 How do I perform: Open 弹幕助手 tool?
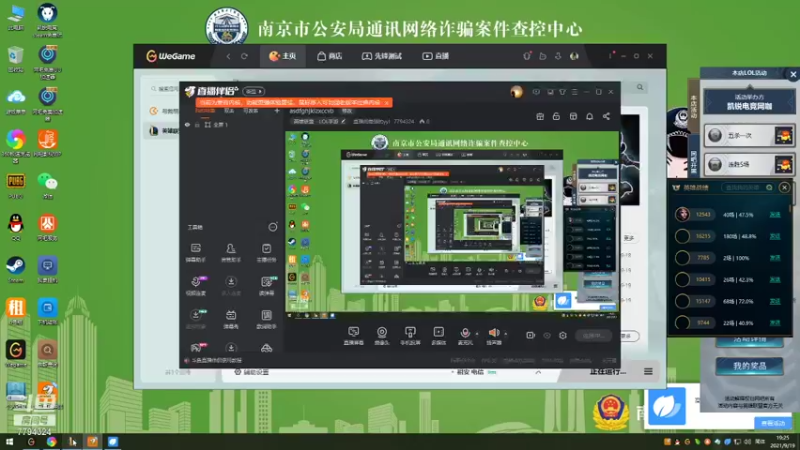(196, 253)
